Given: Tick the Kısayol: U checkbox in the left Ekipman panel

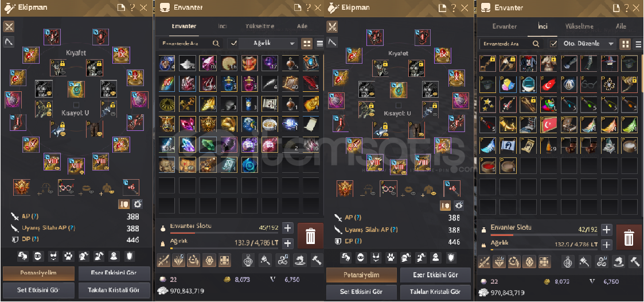Looking at the screenshot, I should [x=76, y=104].
